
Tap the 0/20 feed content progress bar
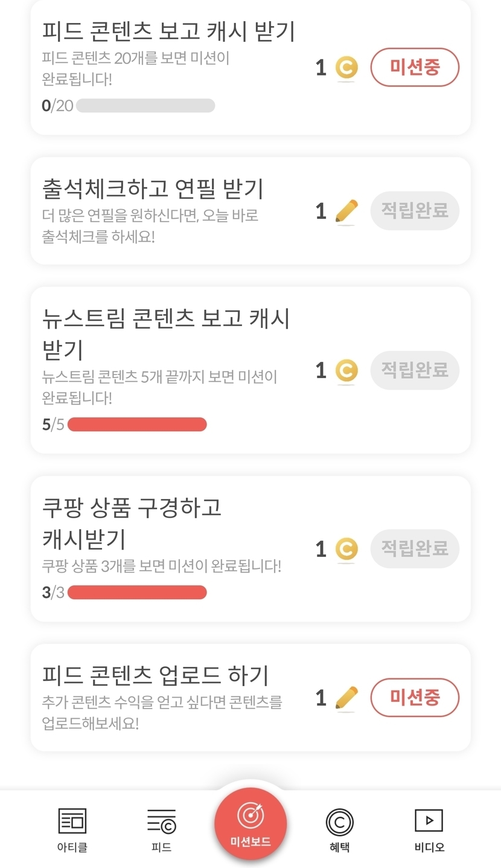coord(145,106)
